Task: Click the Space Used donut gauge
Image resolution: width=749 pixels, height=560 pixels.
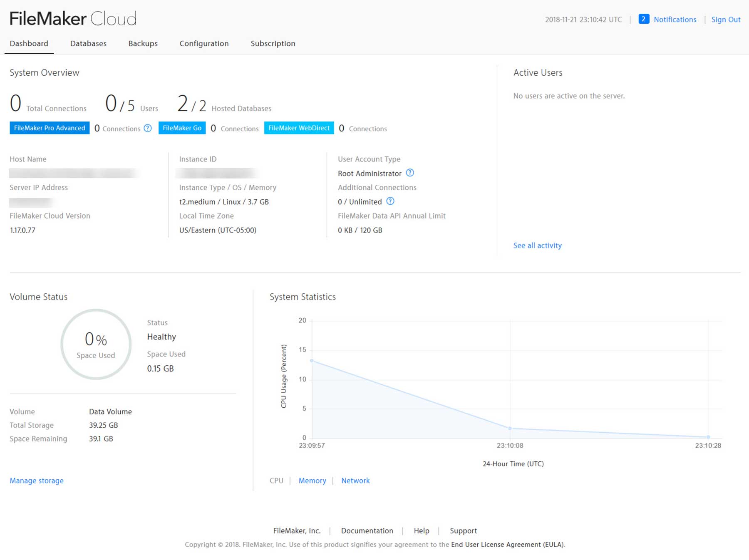Action: click(x=96, y=344)
